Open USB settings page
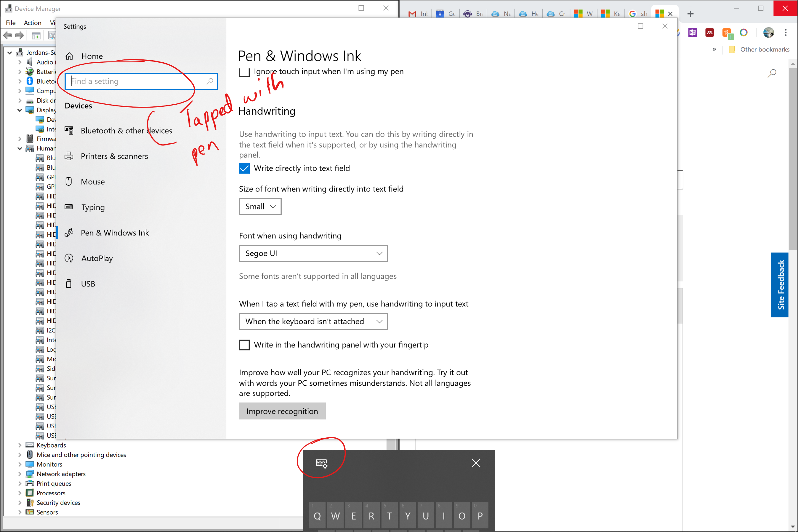 click(87, 284)
